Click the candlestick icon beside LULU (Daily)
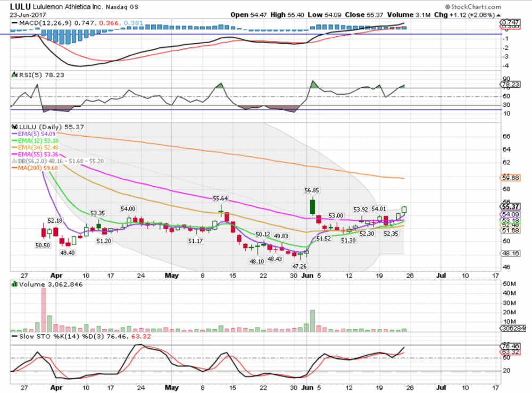Screen dimensions: 532x393 click(15, 127)
